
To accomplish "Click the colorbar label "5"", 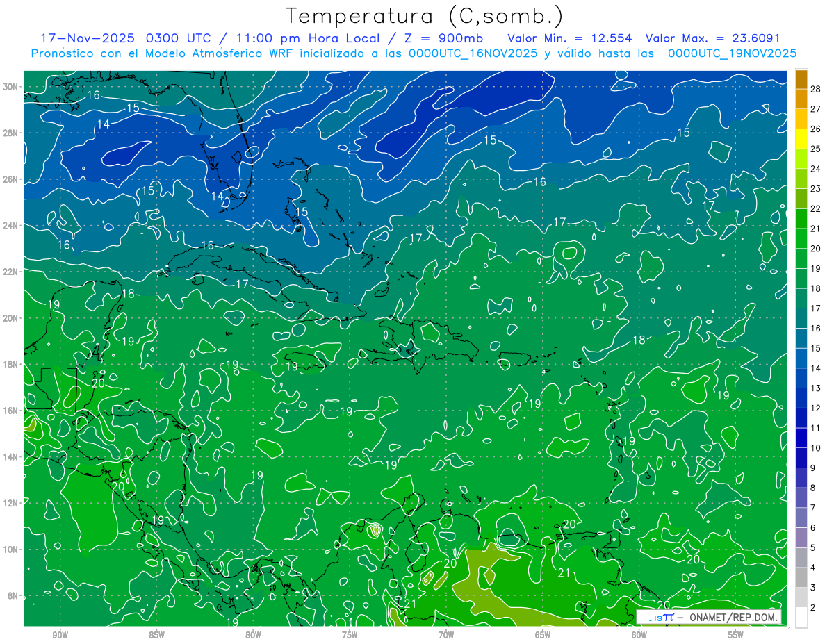I will (x=813, y=547).
